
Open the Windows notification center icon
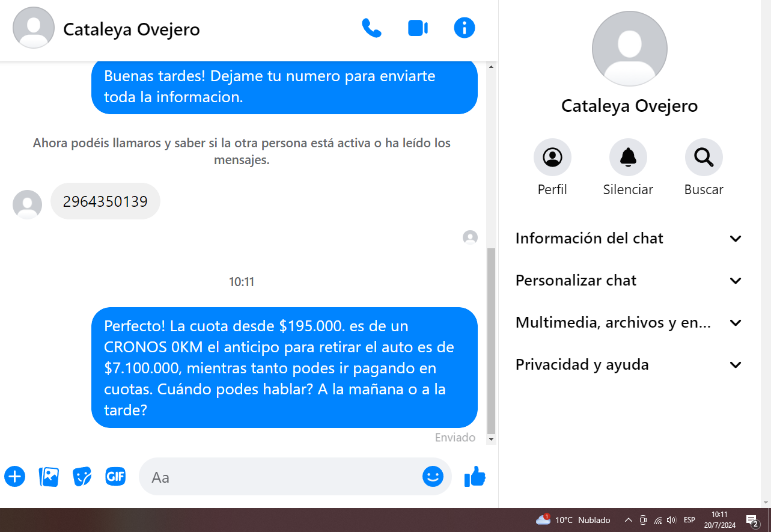(x=752, y=521)
